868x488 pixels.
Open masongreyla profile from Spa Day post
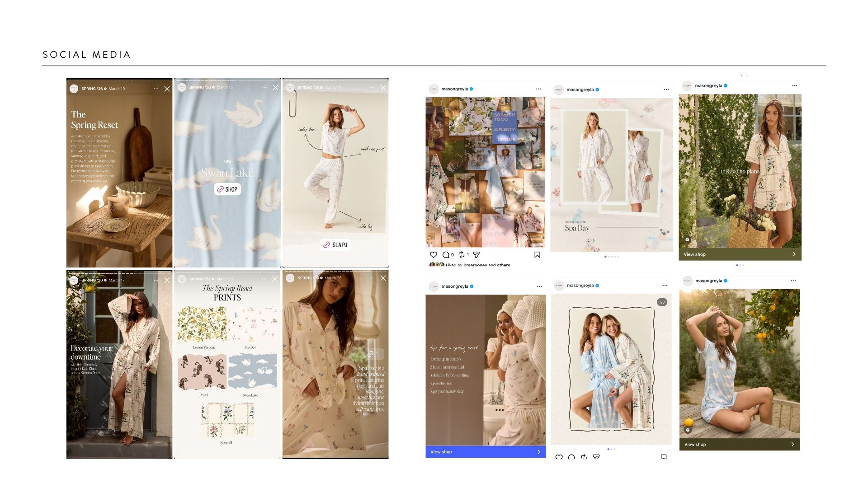click(580, 89)
